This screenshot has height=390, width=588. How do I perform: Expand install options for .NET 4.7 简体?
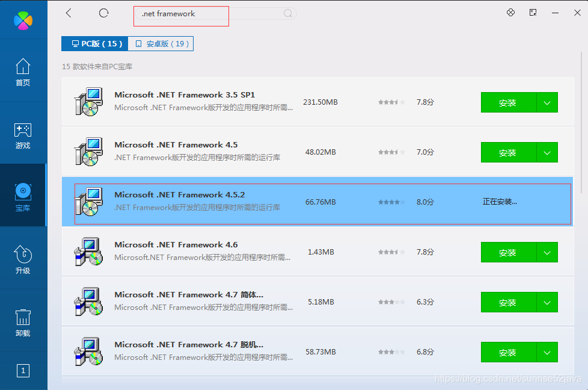click(x=547, y=302)
